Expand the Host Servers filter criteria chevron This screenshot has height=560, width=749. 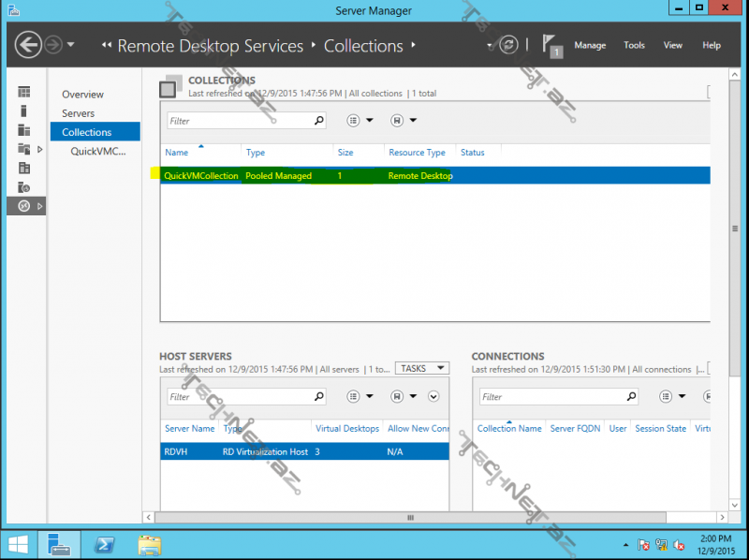pyautogui.click(x=433, y=397)
